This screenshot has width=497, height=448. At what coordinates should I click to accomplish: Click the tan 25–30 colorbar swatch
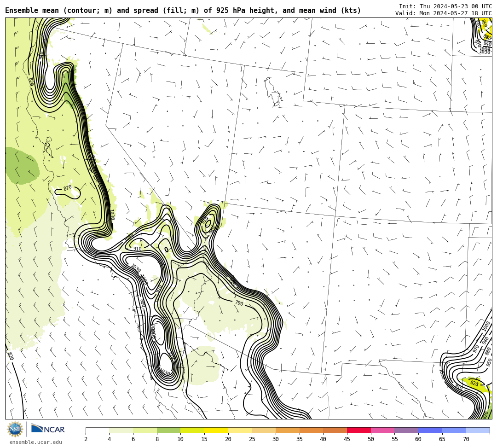tap(264, 430)
